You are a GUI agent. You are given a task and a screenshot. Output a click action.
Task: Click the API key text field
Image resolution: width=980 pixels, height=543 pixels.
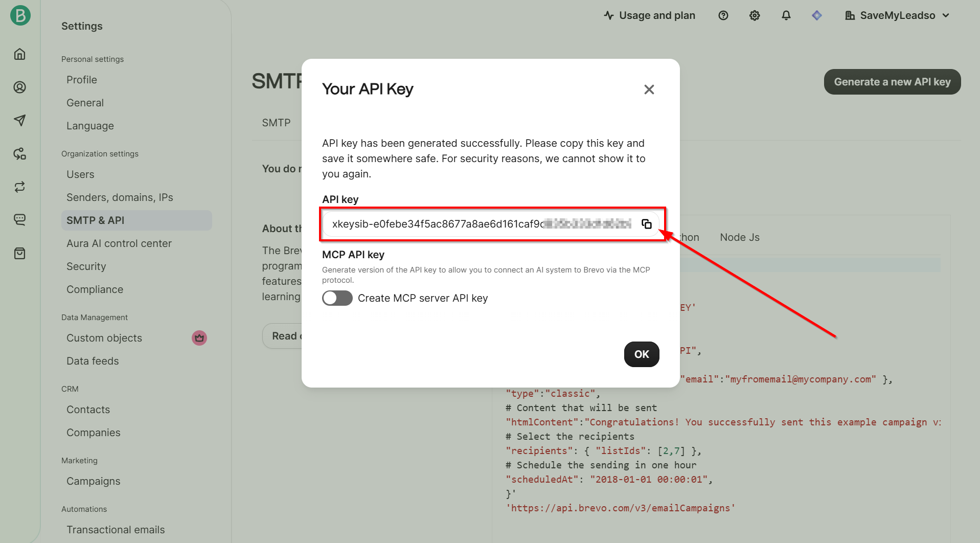[x=481, y=224]
